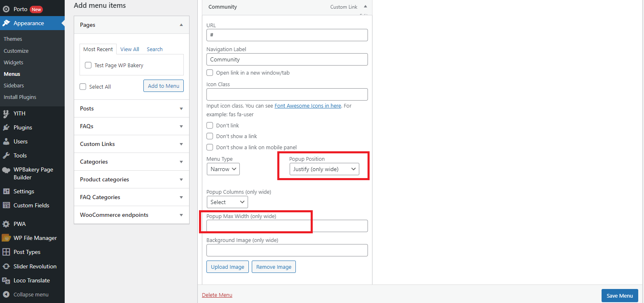Expand the Product categories panel

tap(181, 179)
